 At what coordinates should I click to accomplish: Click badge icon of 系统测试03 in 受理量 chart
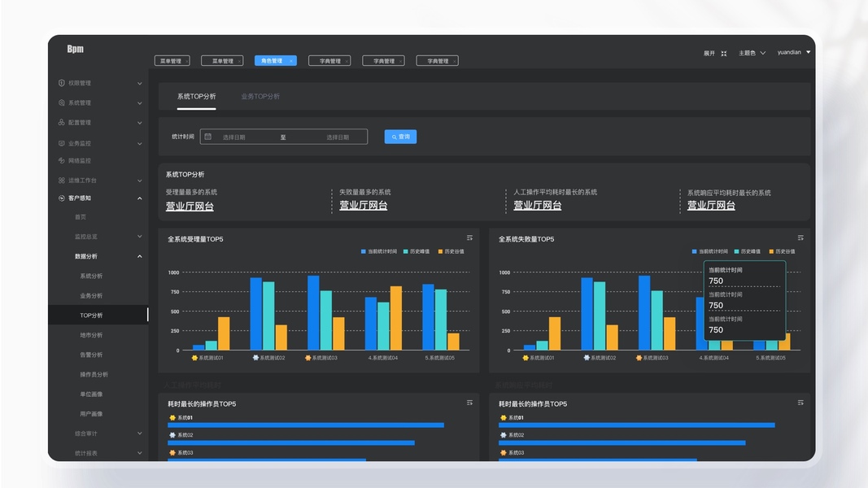tap(308, 358)
